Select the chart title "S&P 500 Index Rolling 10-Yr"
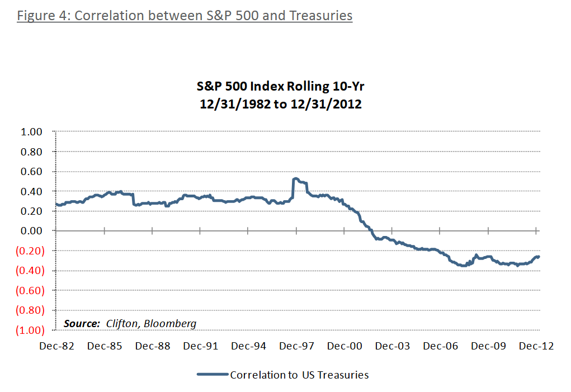 (x=281, y=87)
